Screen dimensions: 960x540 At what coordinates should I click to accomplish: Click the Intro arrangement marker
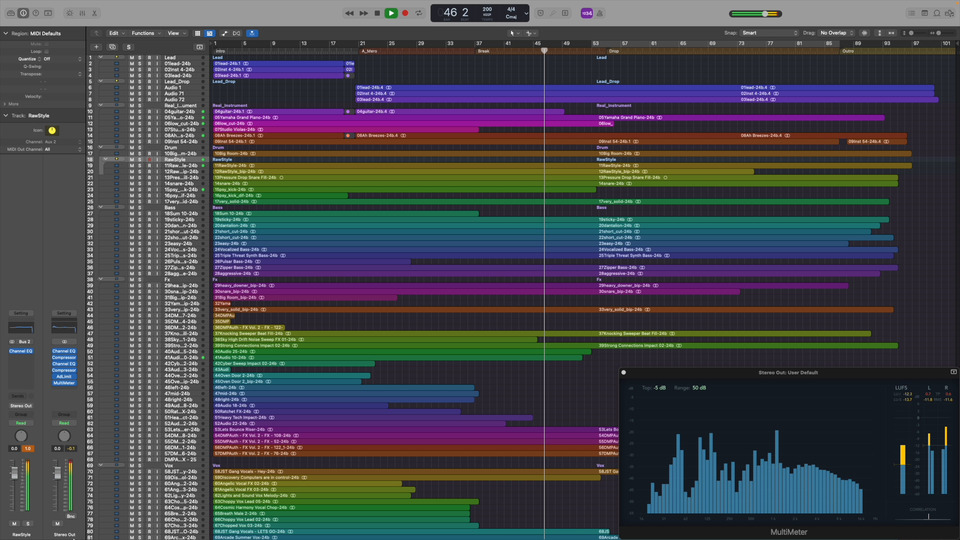[220, 51]
